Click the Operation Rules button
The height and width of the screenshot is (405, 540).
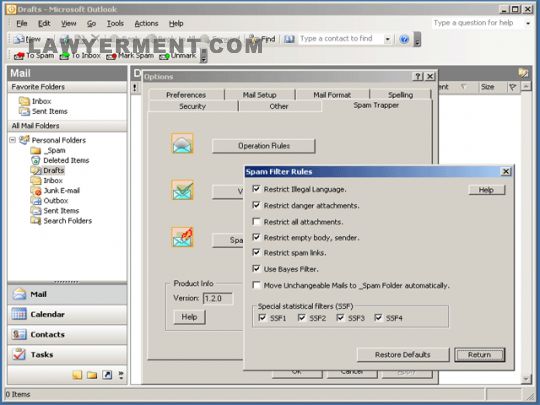(x=263, y=146)
